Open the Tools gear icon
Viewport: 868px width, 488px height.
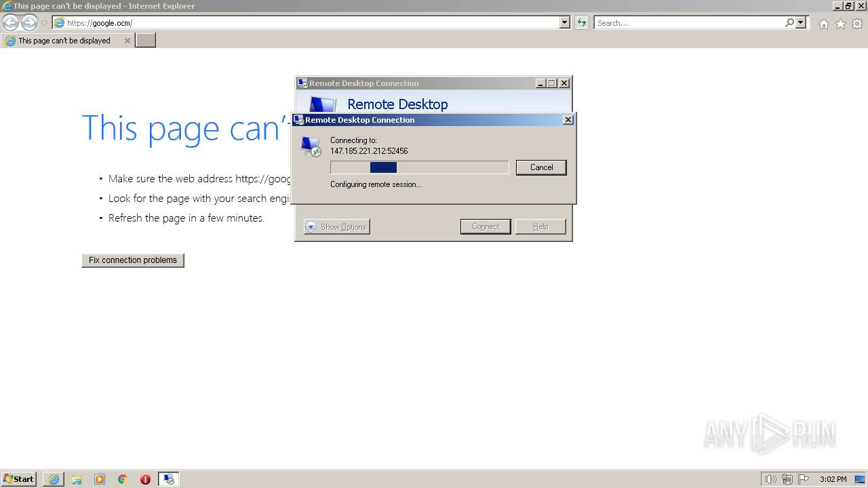pos(857,24)
